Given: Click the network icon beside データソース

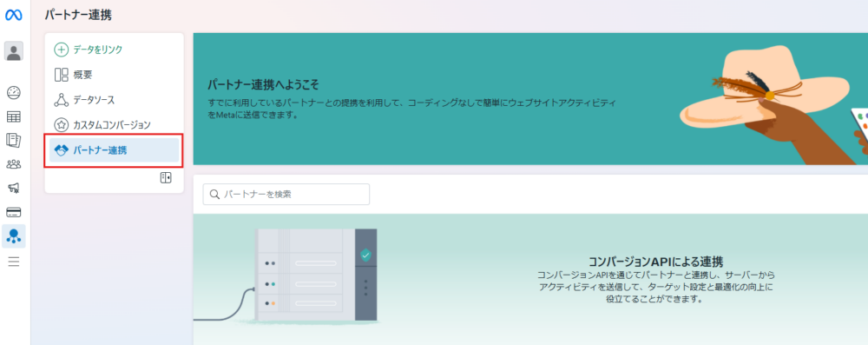Looking at the screenshot, I should tap(61, 100).
